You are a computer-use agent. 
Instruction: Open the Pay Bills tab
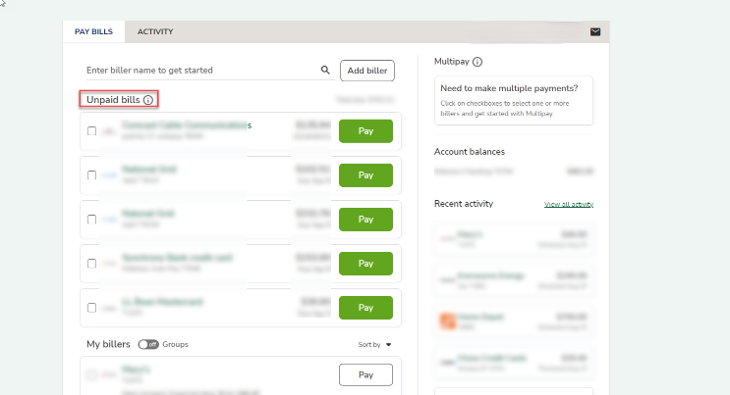94,32
